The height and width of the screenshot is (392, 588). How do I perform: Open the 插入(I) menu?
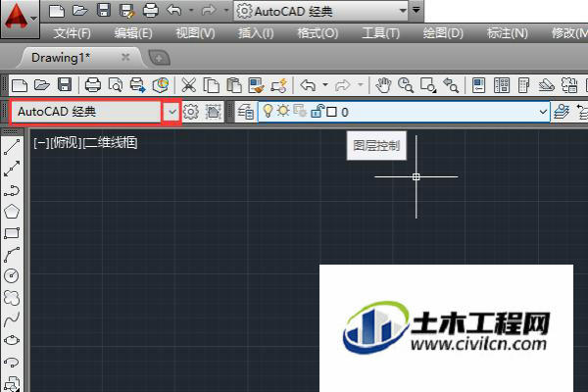[x=256, y=33]
